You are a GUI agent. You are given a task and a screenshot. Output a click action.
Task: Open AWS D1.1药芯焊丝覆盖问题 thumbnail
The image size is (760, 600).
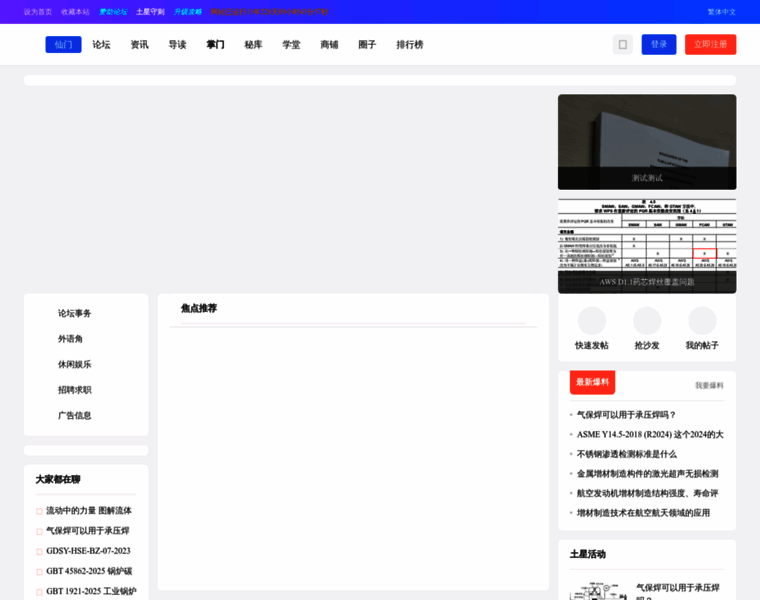(x=647, y=246)
